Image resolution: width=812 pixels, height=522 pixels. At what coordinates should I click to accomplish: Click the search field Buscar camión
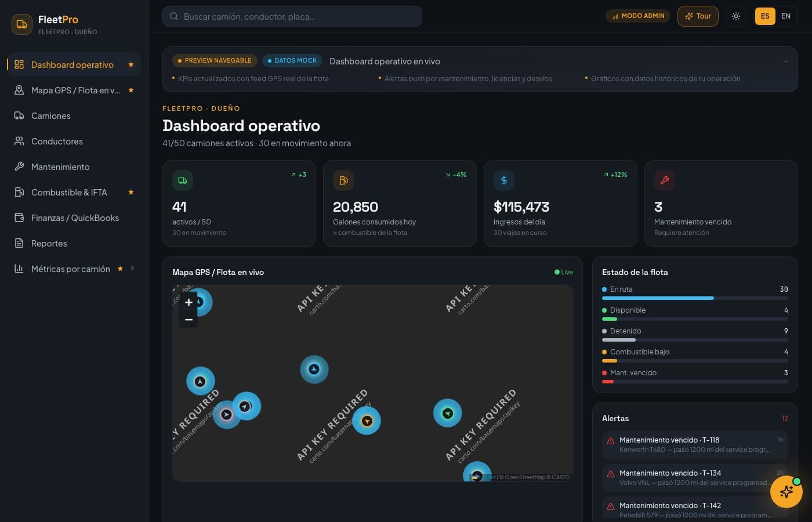tap(292, 16)
